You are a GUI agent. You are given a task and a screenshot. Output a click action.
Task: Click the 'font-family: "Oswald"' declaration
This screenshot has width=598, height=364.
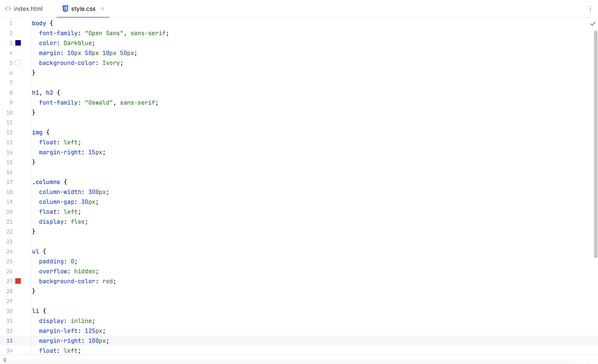pos(98,103)
